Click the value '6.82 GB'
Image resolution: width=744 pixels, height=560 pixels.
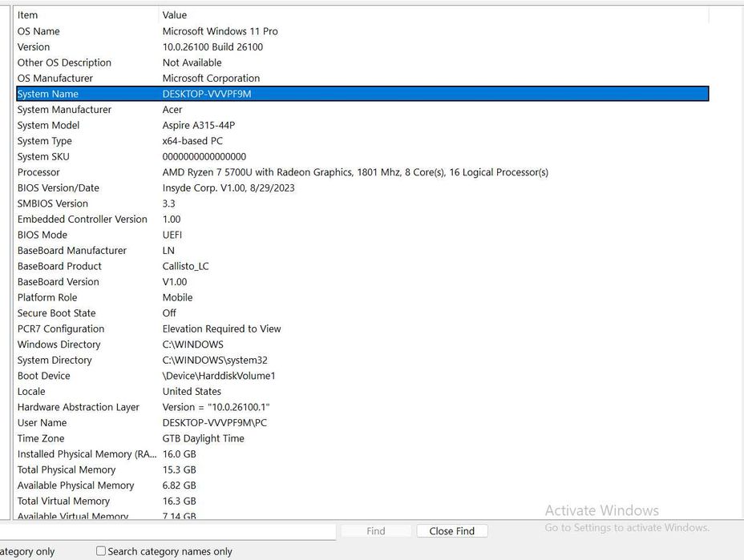[x=179, y=485]
